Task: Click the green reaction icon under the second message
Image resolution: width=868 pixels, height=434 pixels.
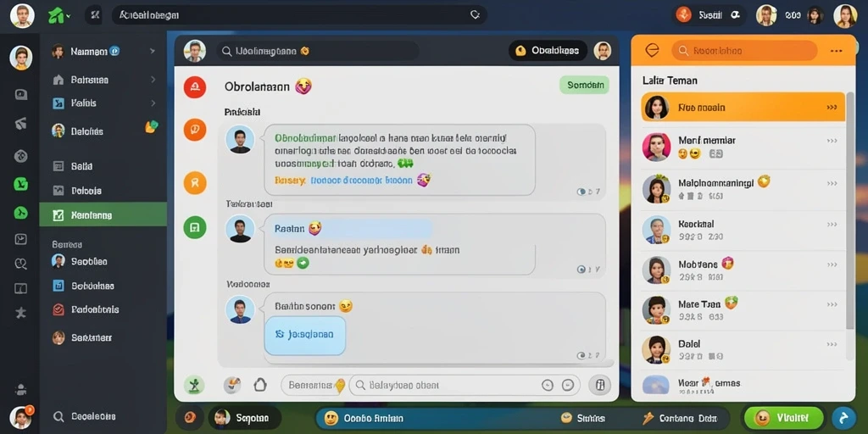Action: (x=303, y=263)
